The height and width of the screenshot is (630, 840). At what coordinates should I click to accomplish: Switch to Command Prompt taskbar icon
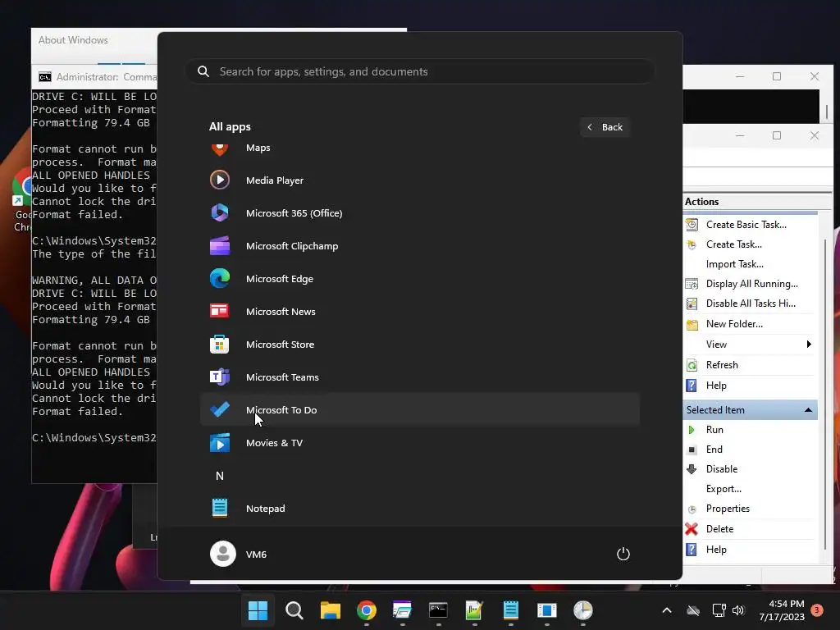tap(438, 610)
